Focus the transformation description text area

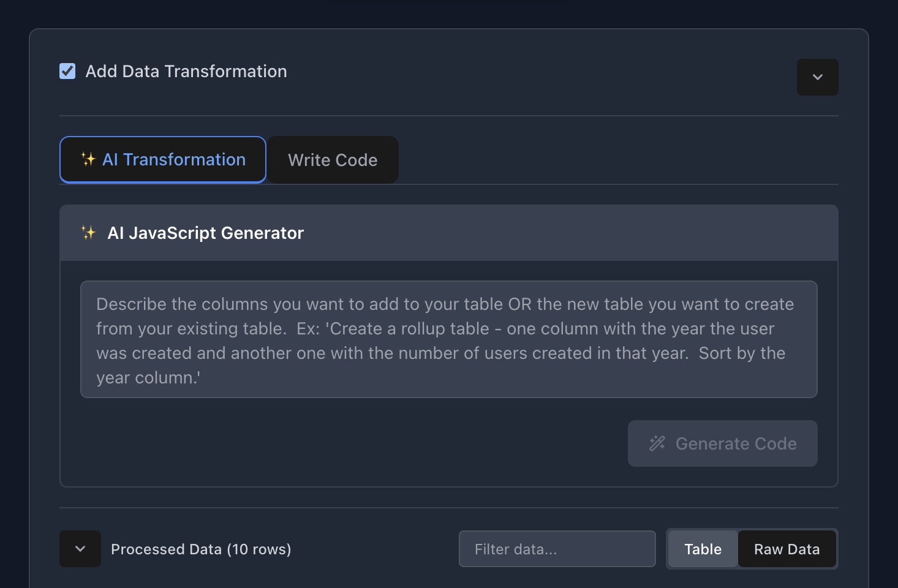click(x=448, y=339)
